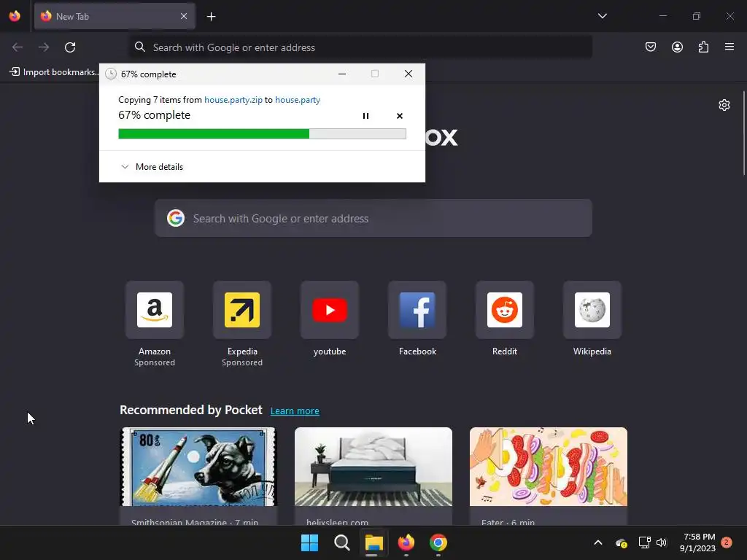Cancel the copy with small X

(400, 116)
